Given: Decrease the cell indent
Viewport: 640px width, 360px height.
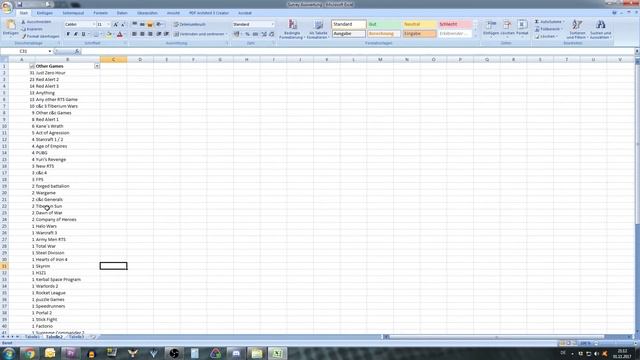Looking at the screenshot, I should click(159, 34).
